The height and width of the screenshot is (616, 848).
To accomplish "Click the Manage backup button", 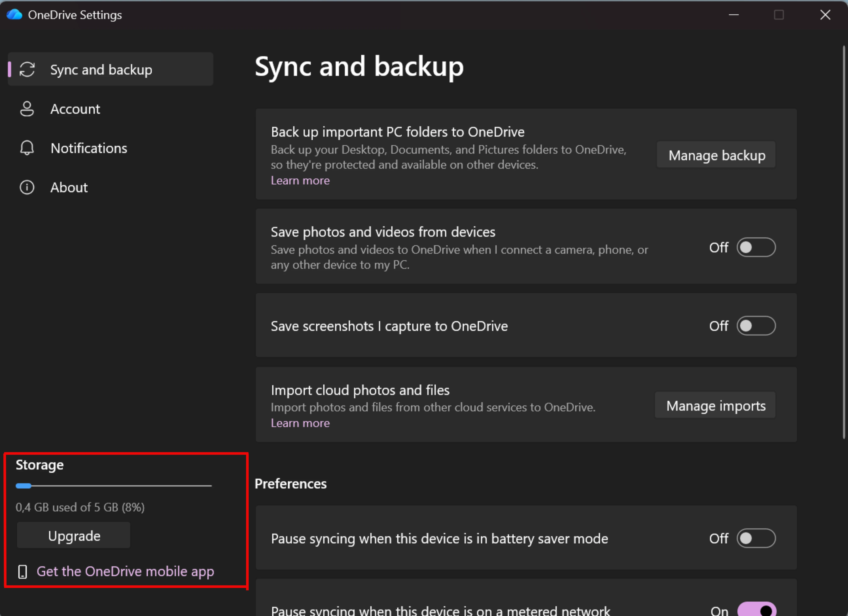I will point(716,155).
